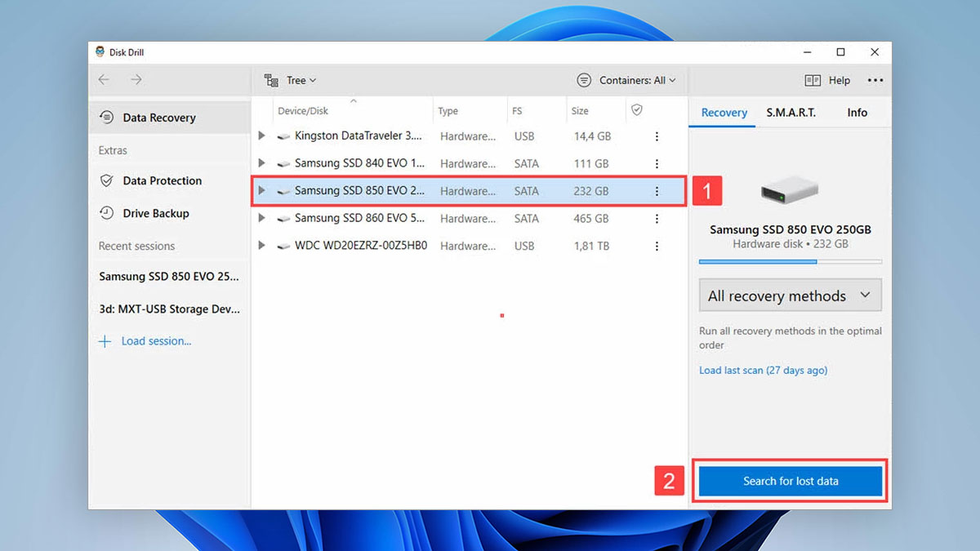Image resolution: width=980 pixels, height=551 pixels.
Task: Open the All recovery methods dropdown
Action: [790, 295]
